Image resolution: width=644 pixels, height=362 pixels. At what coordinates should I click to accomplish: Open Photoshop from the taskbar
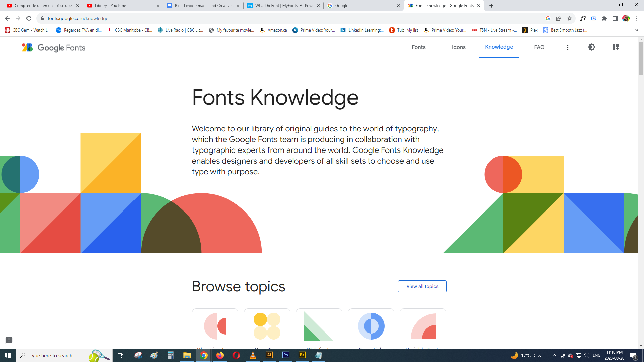coord(286,355)
